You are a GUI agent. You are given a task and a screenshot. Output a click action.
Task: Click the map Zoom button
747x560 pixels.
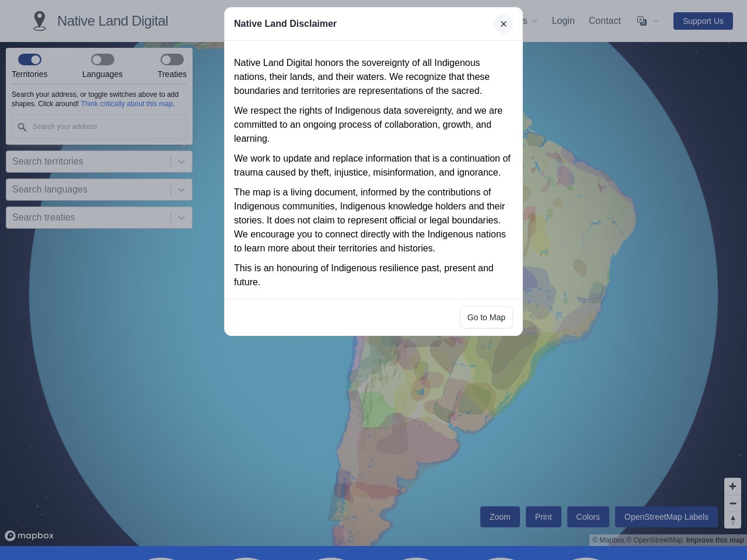[x=500, y=517]
